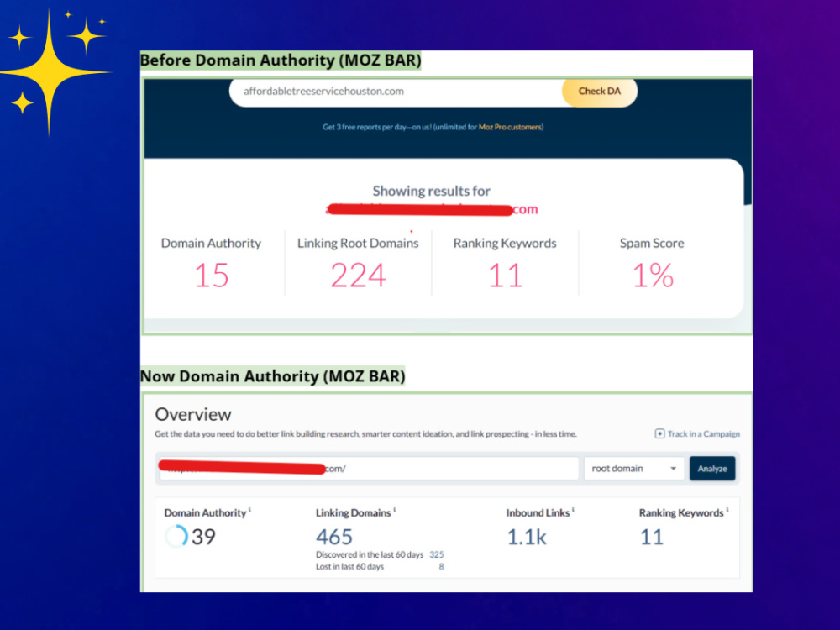Image resolution: width=840 pixels, height=630 pixels.
Task: Open the Moz Pro customers link
Action: pos(511,127)
